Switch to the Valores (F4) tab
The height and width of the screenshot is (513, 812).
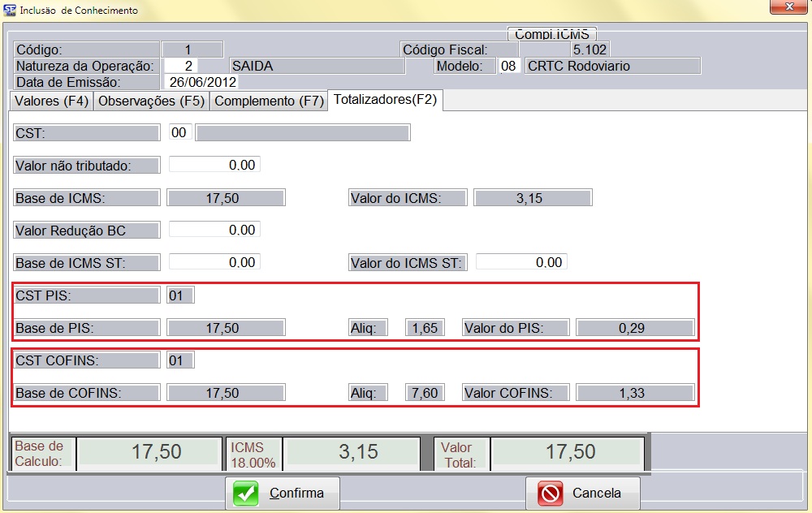[50, 101]
